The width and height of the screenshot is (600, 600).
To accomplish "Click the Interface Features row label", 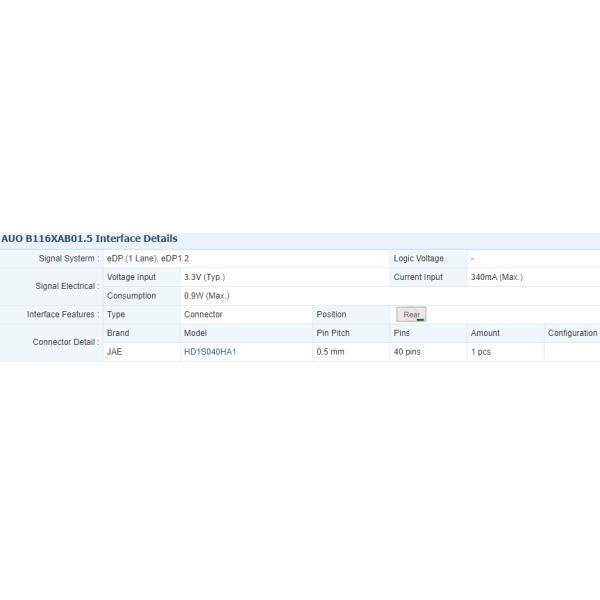I will point(63,314).
